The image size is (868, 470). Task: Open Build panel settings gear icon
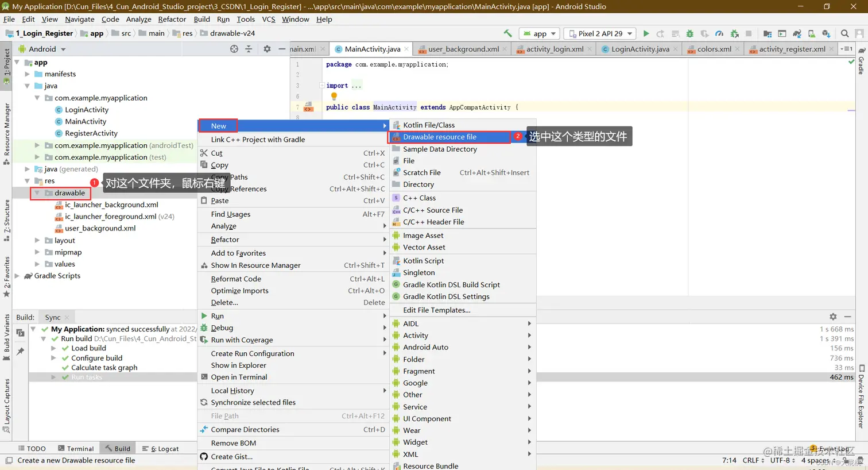pyautogui.click(x=833, y=317)
